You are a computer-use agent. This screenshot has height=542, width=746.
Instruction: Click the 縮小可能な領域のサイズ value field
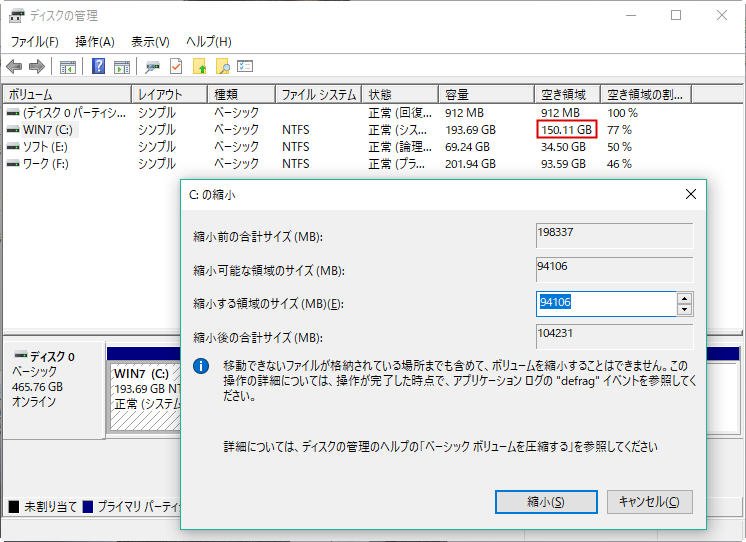click(x=614, y=269)
